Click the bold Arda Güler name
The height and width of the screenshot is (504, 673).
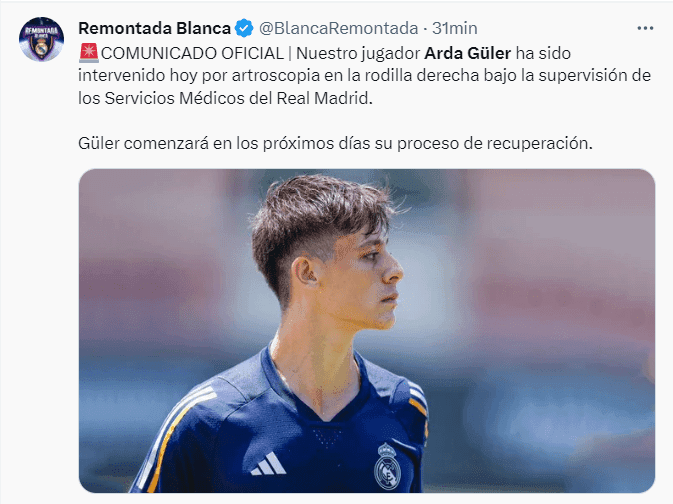click(x=467, y=53)
